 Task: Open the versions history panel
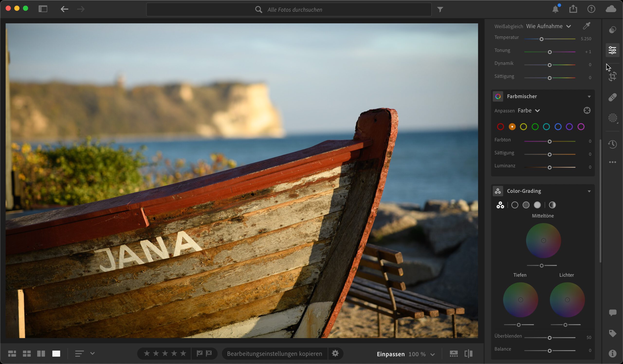(x=612, y=144)
